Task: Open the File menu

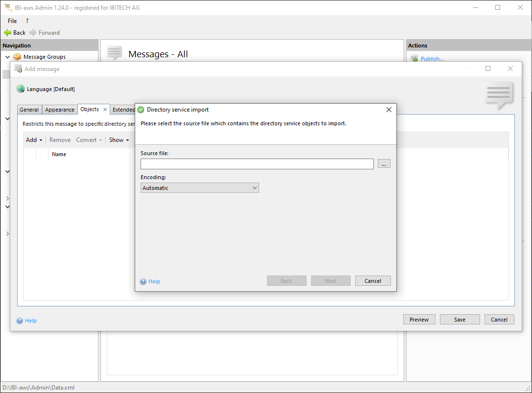Action: (x=12, y=21)
